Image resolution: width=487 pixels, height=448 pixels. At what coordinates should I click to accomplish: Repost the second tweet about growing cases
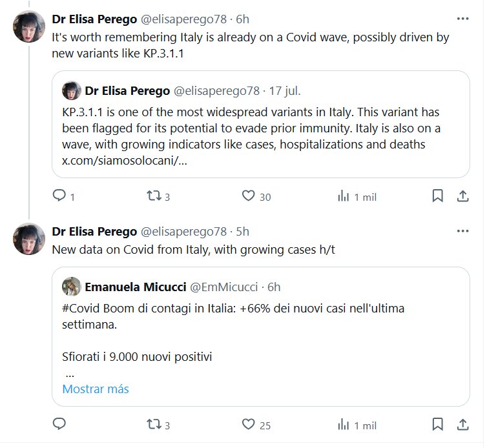pyautogui.click(x=153, y=424)
